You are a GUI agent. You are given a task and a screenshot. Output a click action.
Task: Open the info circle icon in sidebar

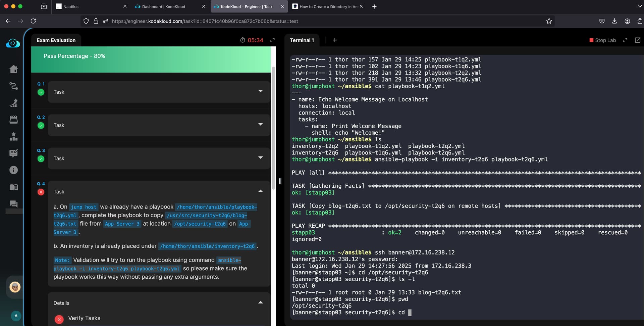point(13,170)
